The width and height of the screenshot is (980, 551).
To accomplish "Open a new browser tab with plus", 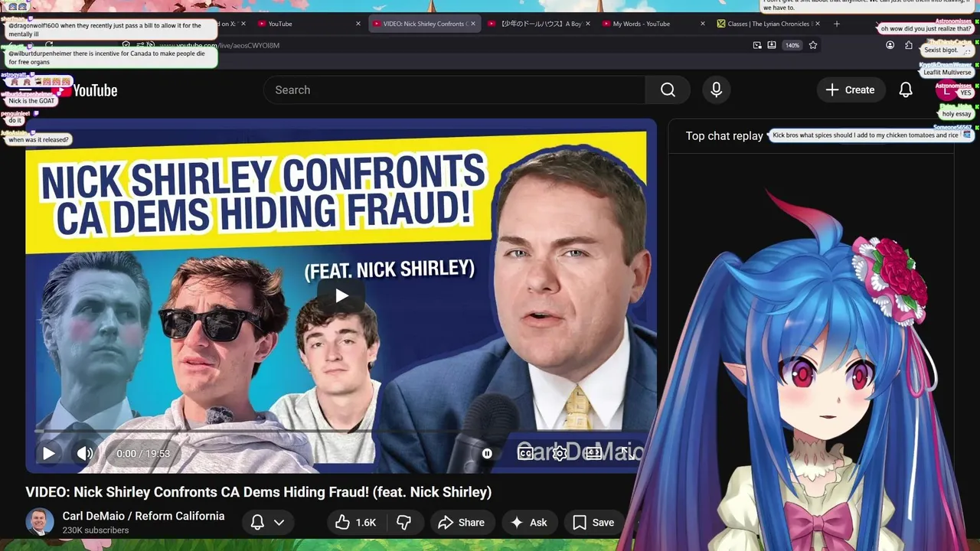I will pyautogui.click(x=836, y=24).
